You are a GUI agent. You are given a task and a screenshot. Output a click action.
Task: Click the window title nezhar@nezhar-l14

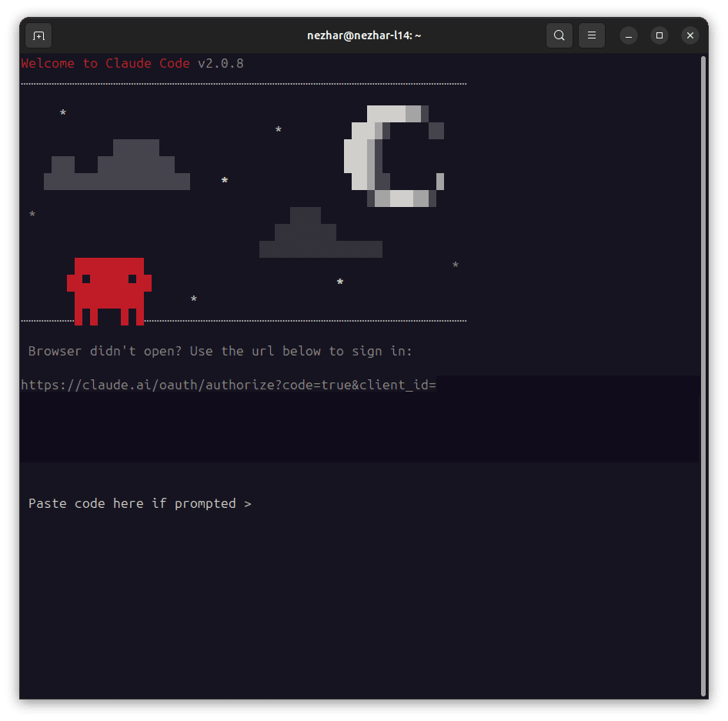point(364,35)
